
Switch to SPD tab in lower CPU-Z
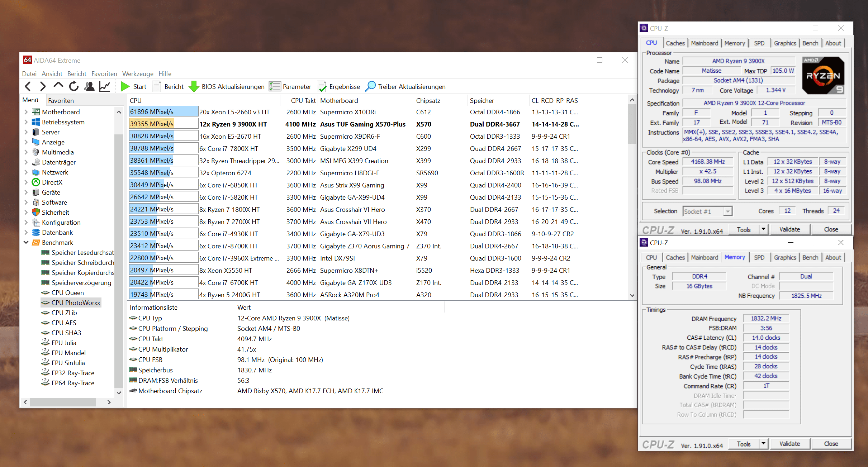pos(759,257)
